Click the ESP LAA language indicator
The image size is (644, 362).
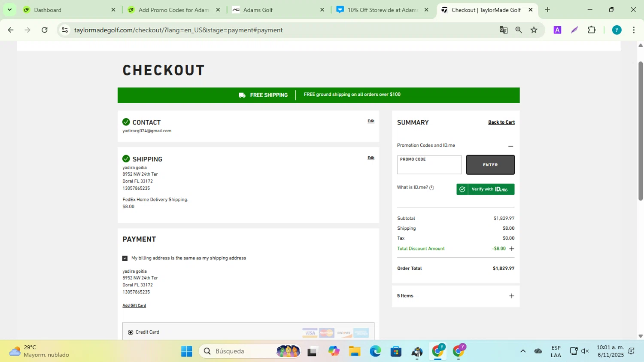(x=556, y=352)
